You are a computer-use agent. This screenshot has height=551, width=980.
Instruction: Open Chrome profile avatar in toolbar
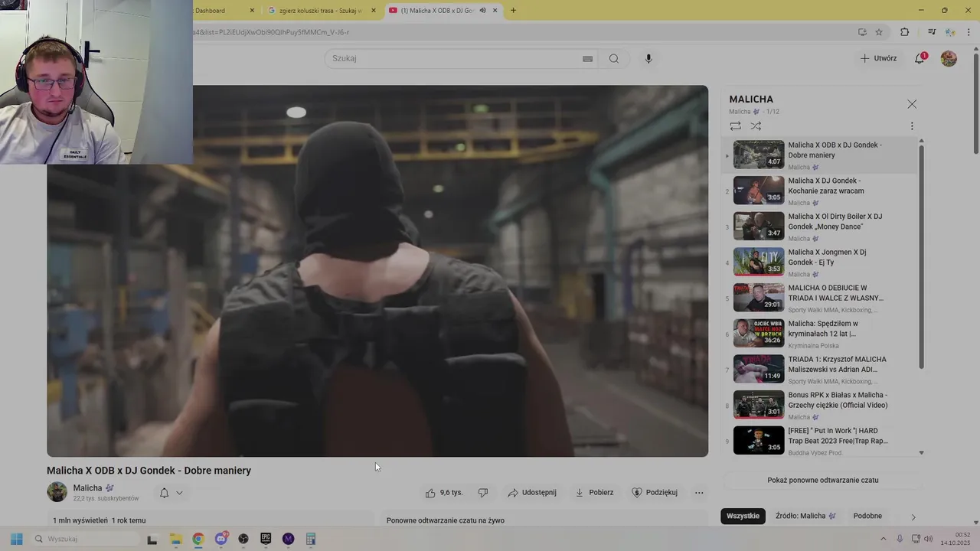click(950, 32)
